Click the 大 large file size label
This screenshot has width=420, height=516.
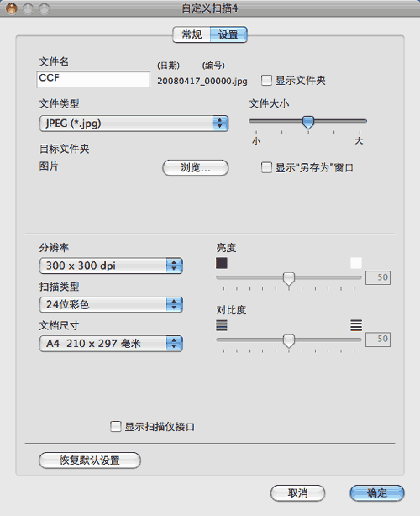click(359, 141)
